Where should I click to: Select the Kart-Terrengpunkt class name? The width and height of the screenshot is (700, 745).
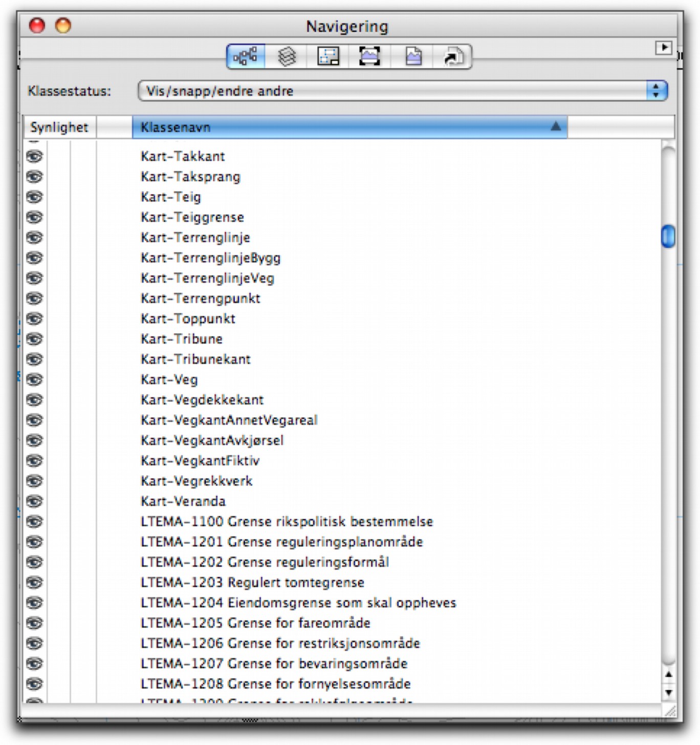click(x=201, y=299)
